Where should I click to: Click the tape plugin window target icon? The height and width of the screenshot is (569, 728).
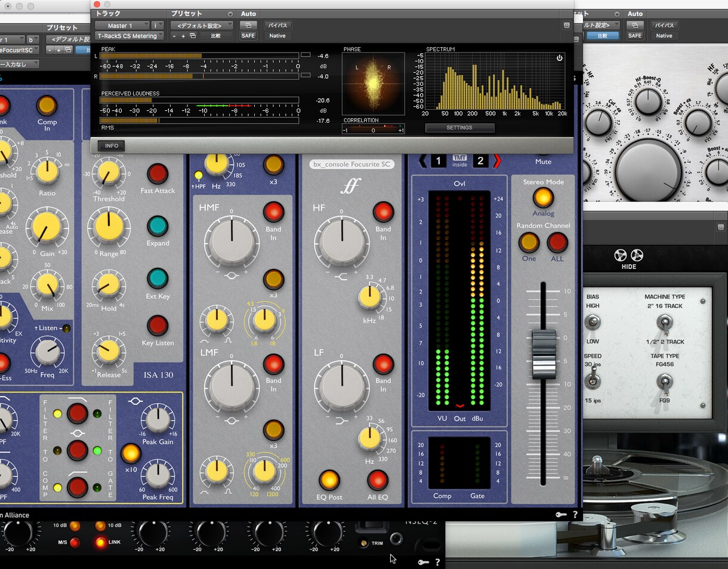(721, 227)
